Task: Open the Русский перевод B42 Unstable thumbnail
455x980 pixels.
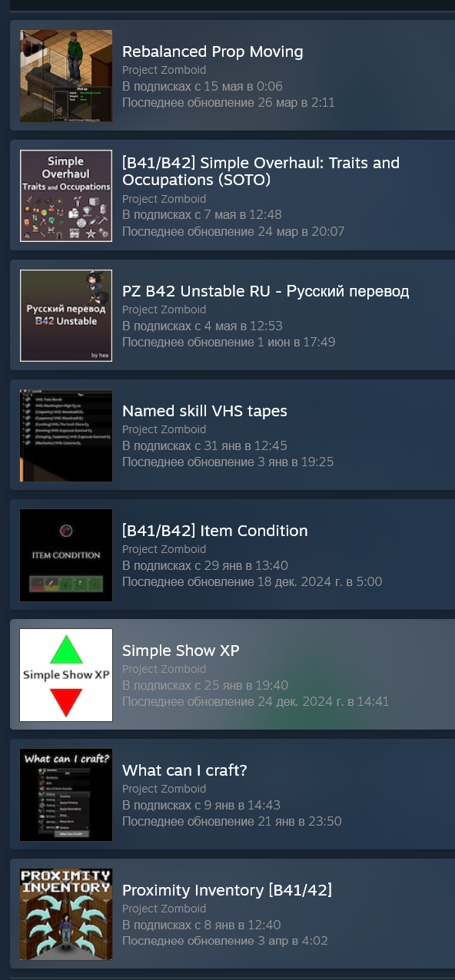Action: point(66,316)
